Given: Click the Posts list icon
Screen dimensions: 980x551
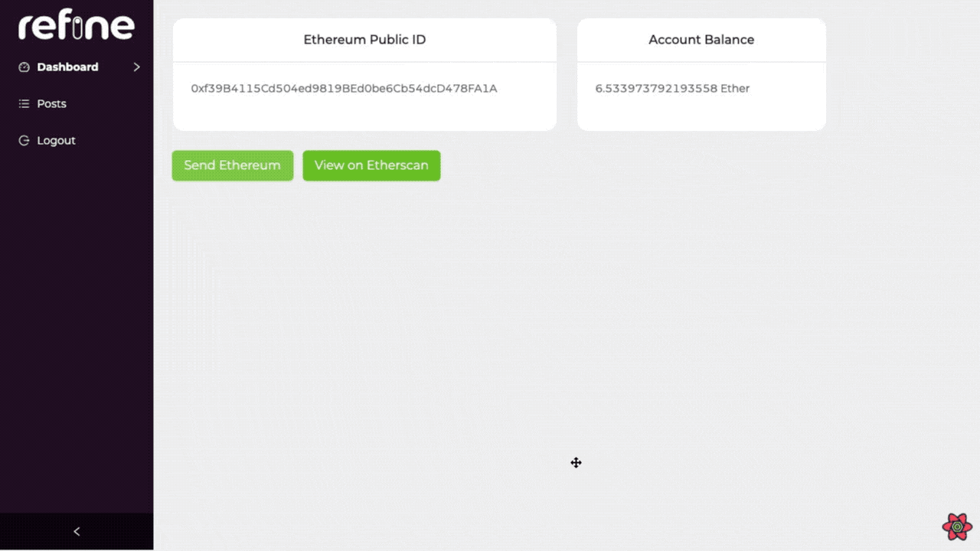Looking at the screenshot, I should [x=23, y=103].
